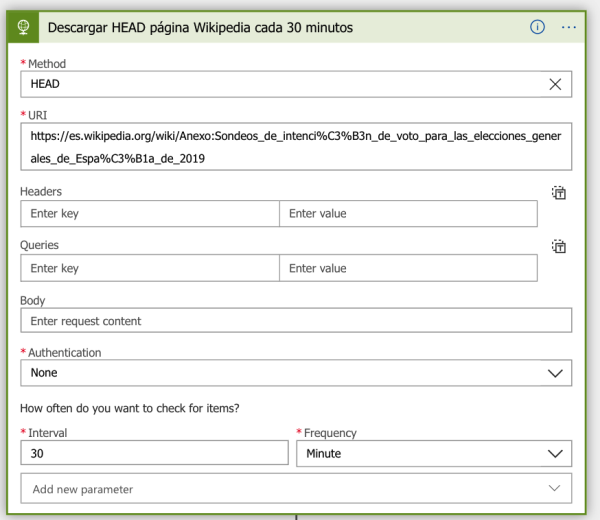Open the Authentication dropdown showing None

coord(296,373)
